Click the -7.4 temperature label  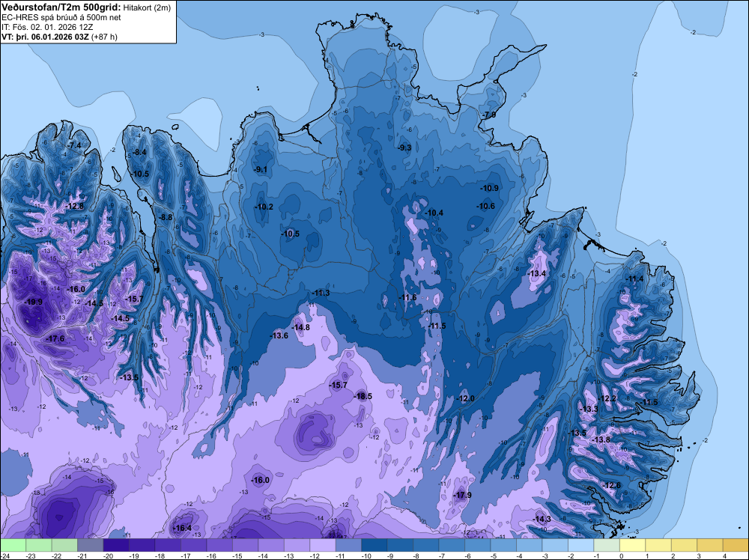click(74, 145)
